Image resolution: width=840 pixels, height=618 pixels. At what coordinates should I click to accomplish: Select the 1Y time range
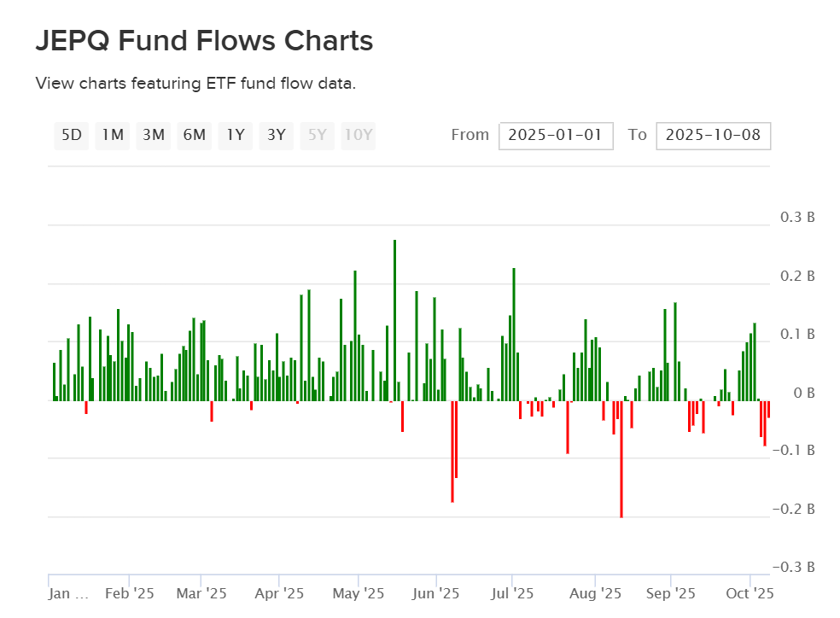235,135
